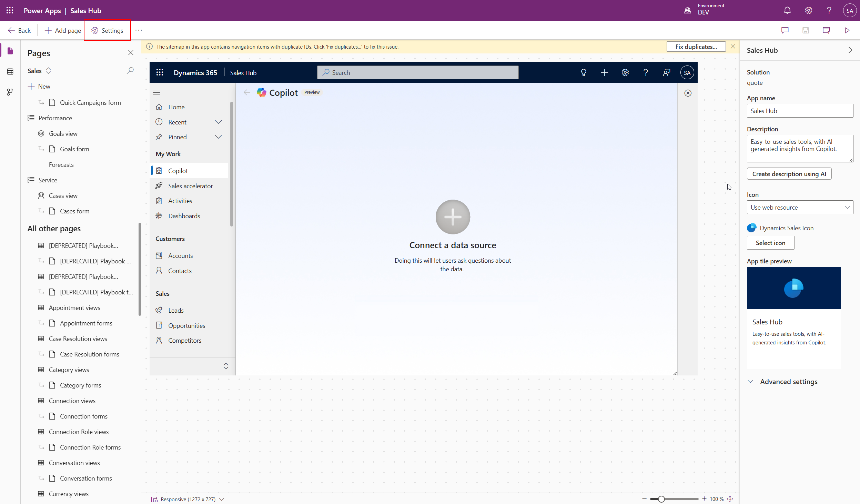The image size is (860, 504).
Task: Click the App name text field
Action: pyautogui.click(x=800, y=111)
